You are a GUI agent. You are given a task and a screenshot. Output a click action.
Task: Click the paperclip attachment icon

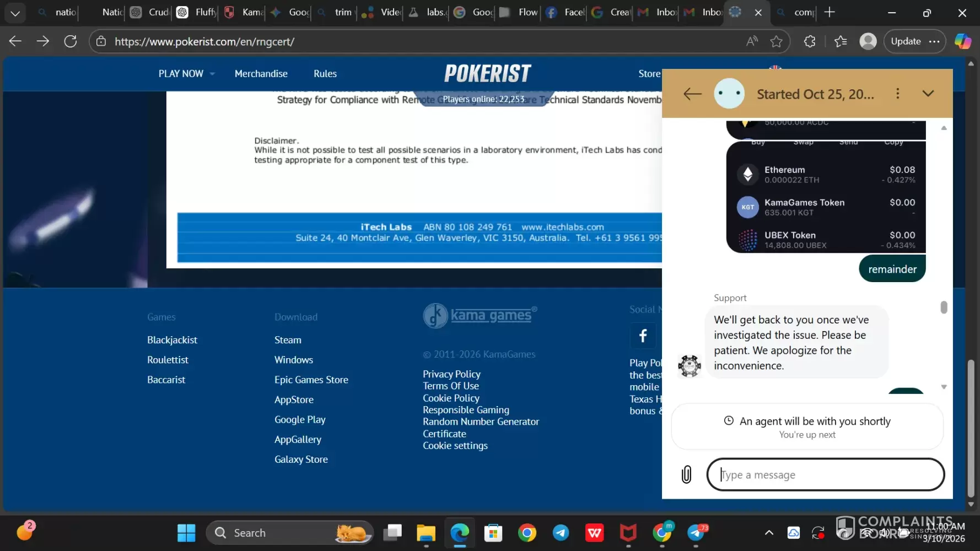pos(686,474)
